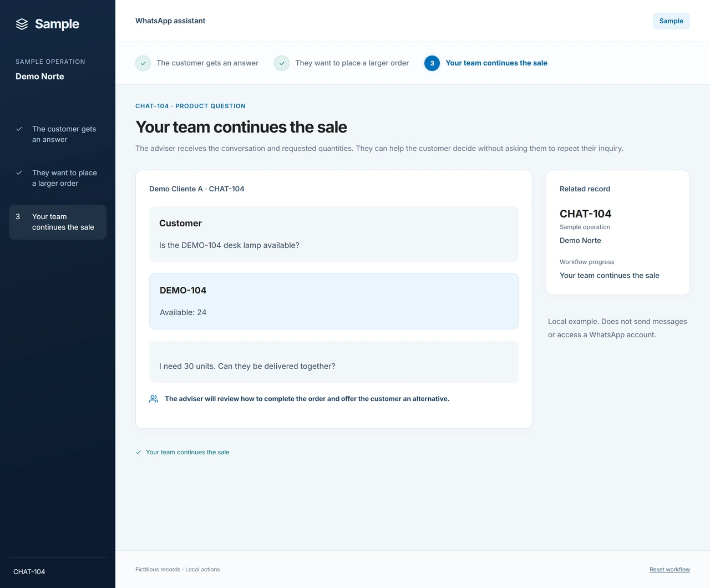Click the 'Customer' message header
This screenshot has height=588, width=710.
pos(180,224)
